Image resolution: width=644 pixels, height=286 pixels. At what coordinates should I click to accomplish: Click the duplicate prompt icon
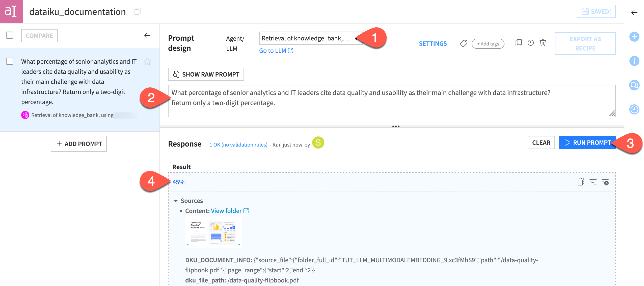518,43
